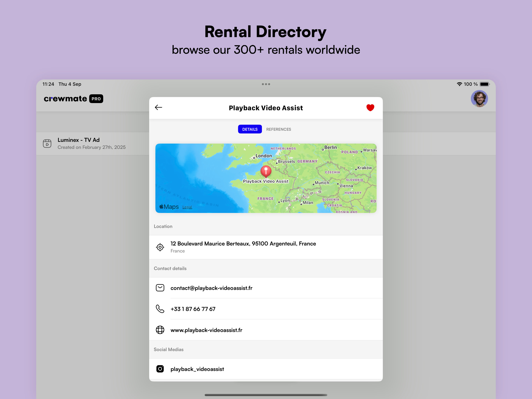Click the website globe icon
Image resolution: width=532 pixels, height=399 pixels.
[160, 330]
